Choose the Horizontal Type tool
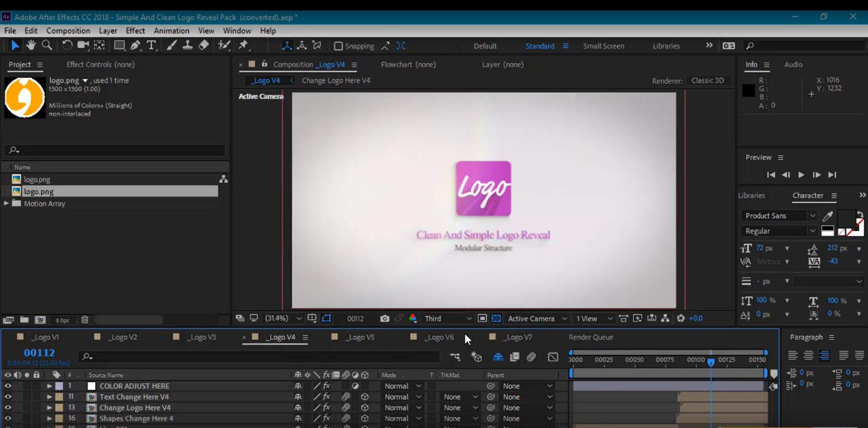 [x=152, y=46]
